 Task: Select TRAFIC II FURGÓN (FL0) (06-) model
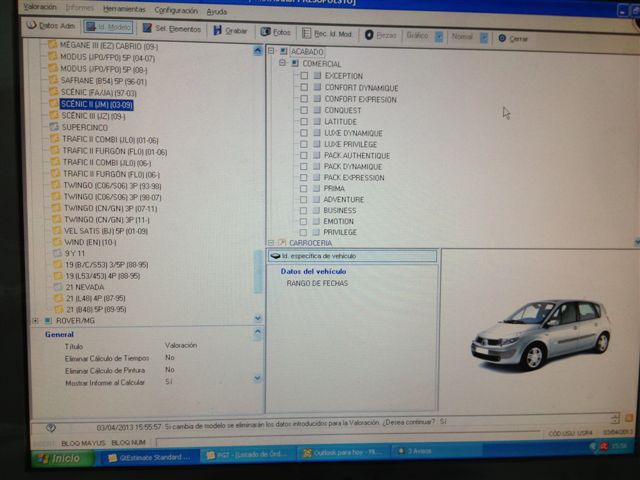[x=111, y=174]
